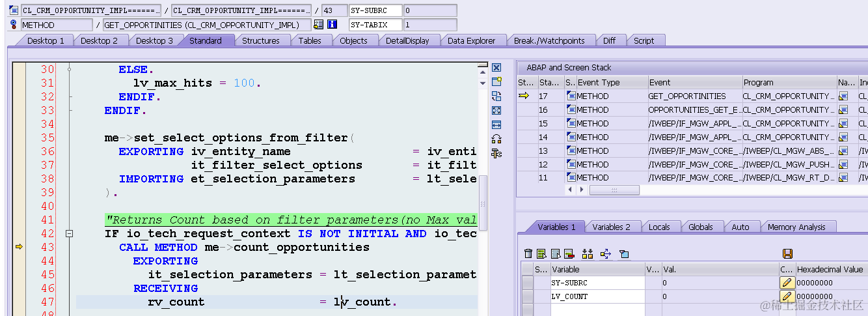
Task: Click the headset services icon
Action: (496, 139)
